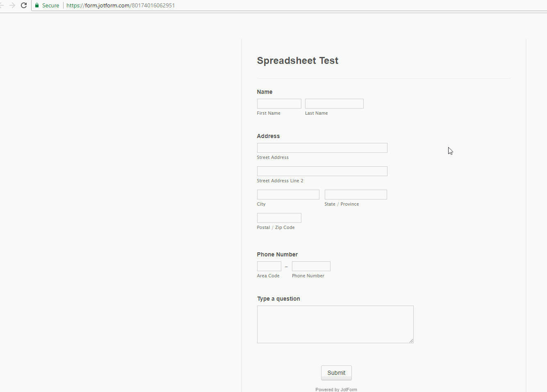
Task: Focus the Street Address Line 2 field
Action: click(322, 171)
